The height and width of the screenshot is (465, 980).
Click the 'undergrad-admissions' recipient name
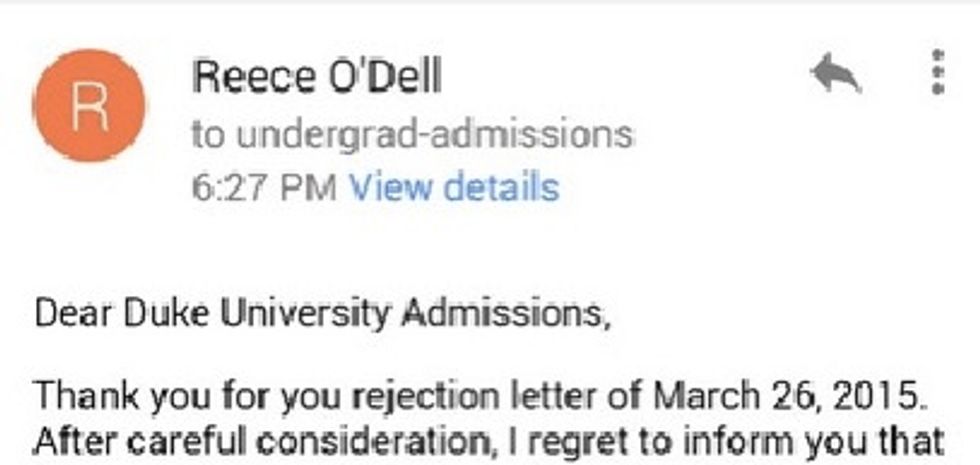[432, 133]
